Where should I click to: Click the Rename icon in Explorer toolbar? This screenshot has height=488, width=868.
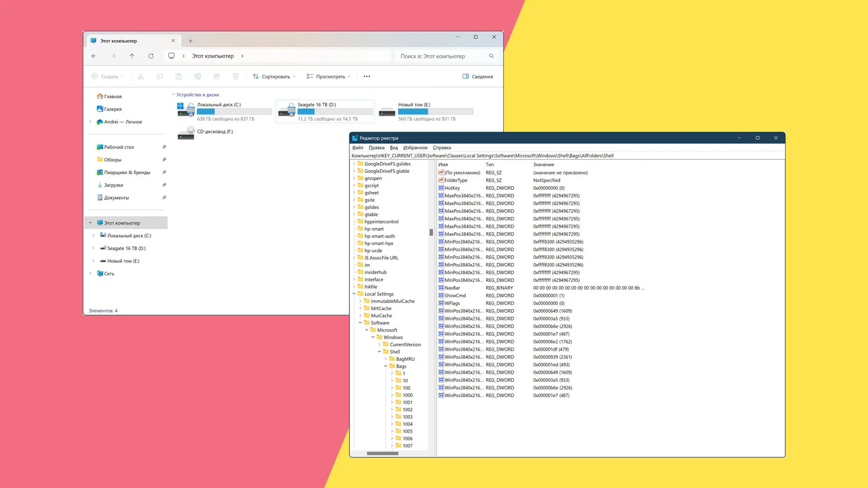pos(198,76)
